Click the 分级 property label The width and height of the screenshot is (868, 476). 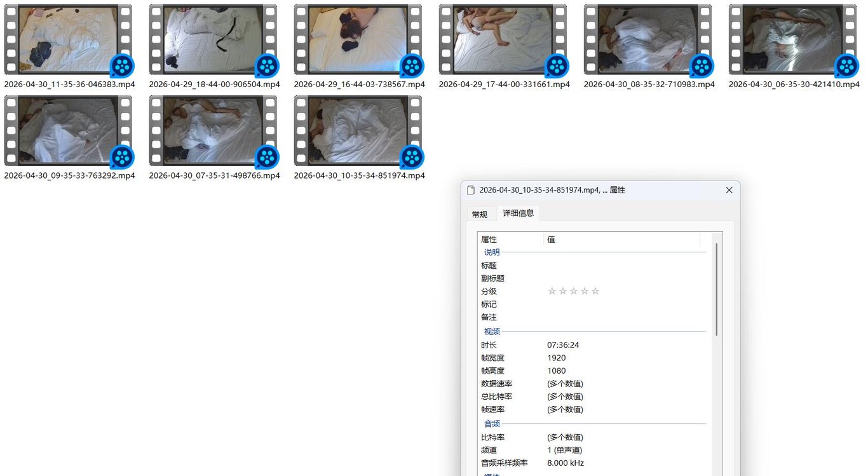point(489,291)
